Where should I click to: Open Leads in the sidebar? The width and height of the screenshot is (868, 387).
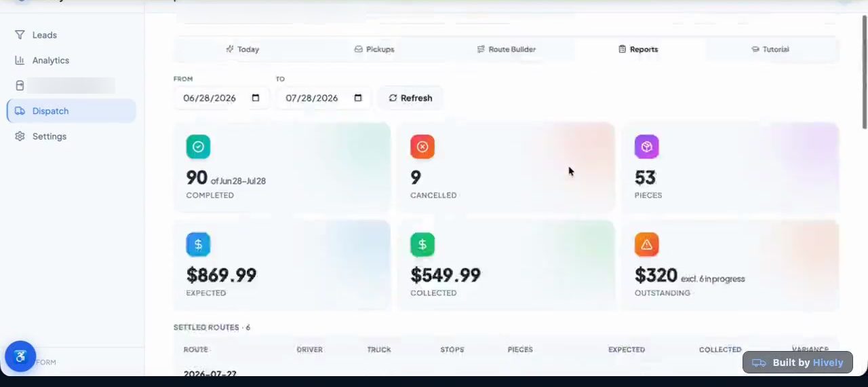pos(71,35)
